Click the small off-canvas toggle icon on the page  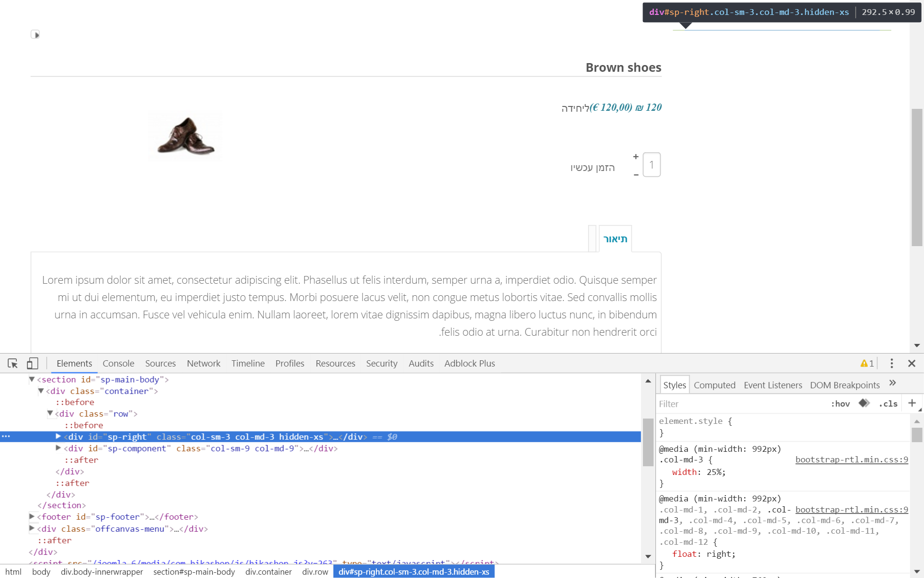tap(35, 34)
